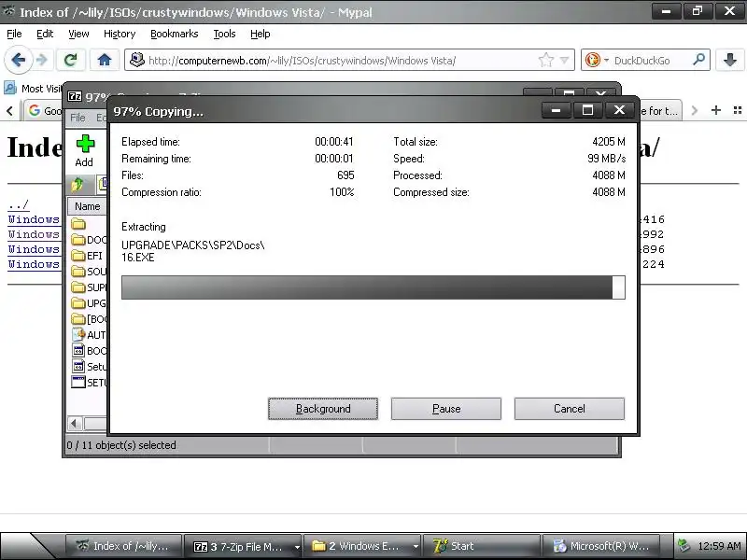
Task: Bookmark this page with the star icon
Action: [x=546, y=60]
